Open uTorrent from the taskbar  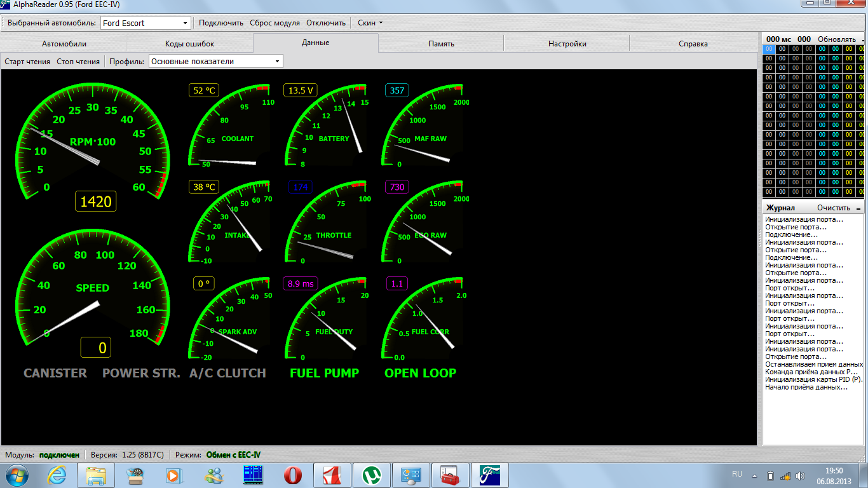[x=371, y=475]
